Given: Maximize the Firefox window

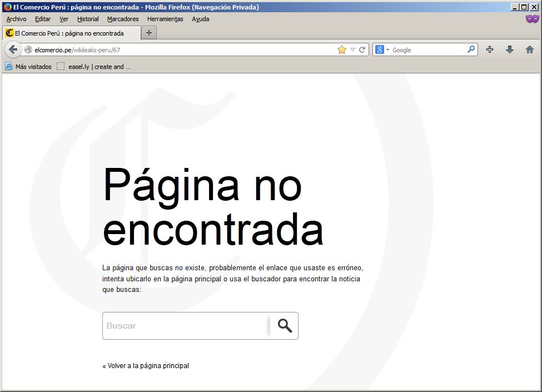Looking at the screenshot, I should (524, 7).
